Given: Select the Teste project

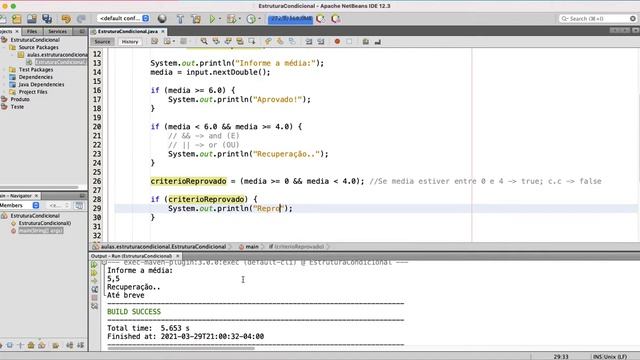Looking at the screenshot, I should tap(17, 107).
